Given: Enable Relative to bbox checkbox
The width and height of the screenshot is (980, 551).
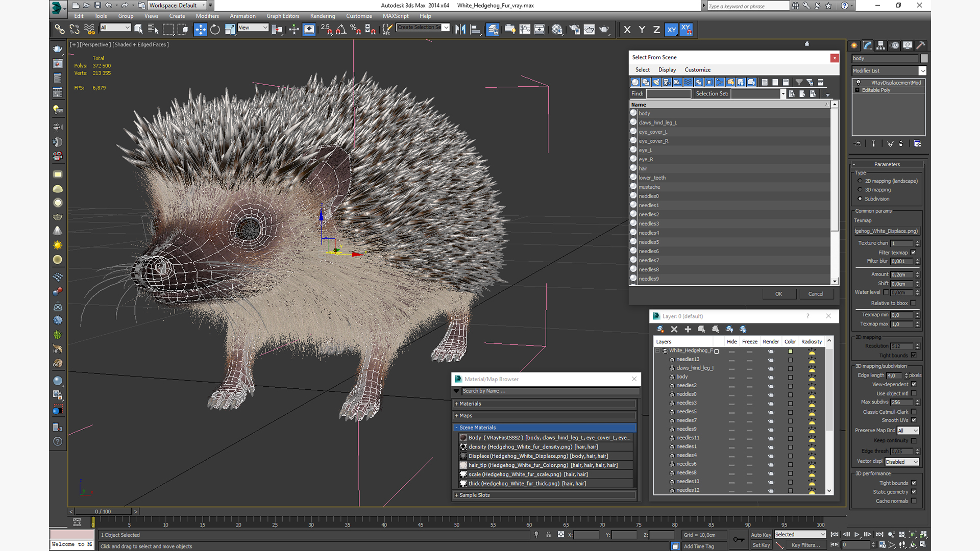Looking at the screenshot, I should coord(914,303).
